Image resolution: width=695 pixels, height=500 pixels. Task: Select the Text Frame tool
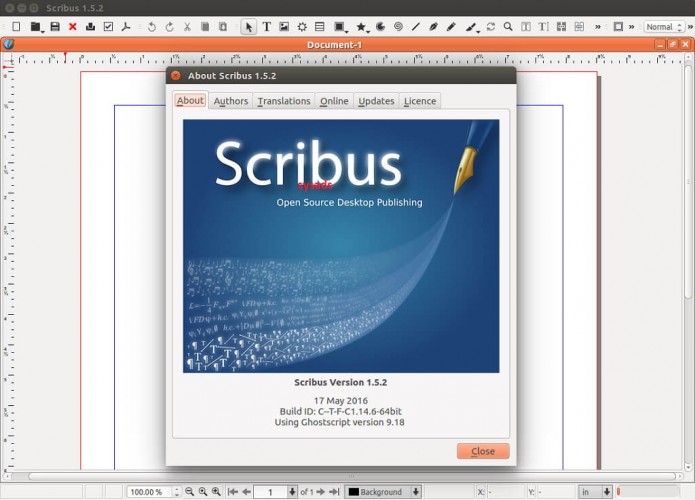(266, 27)
